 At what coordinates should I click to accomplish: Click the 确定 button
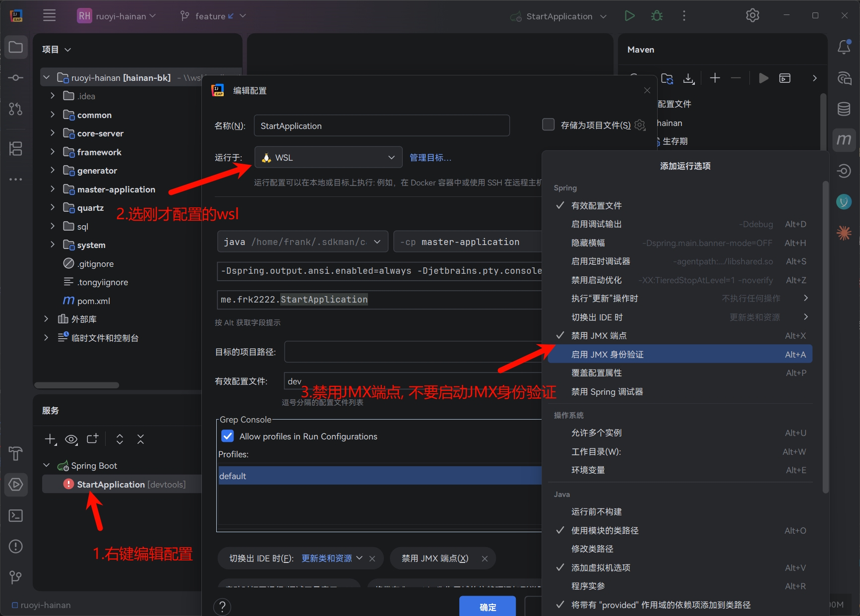[x=488, y=606]
